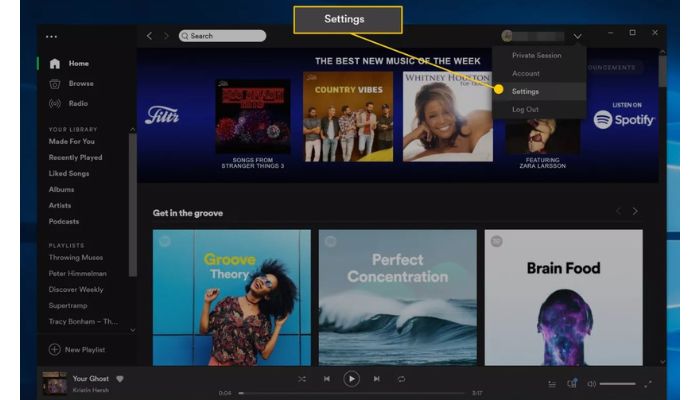Open the Tracy Bonham playlist

click(83, 321)
